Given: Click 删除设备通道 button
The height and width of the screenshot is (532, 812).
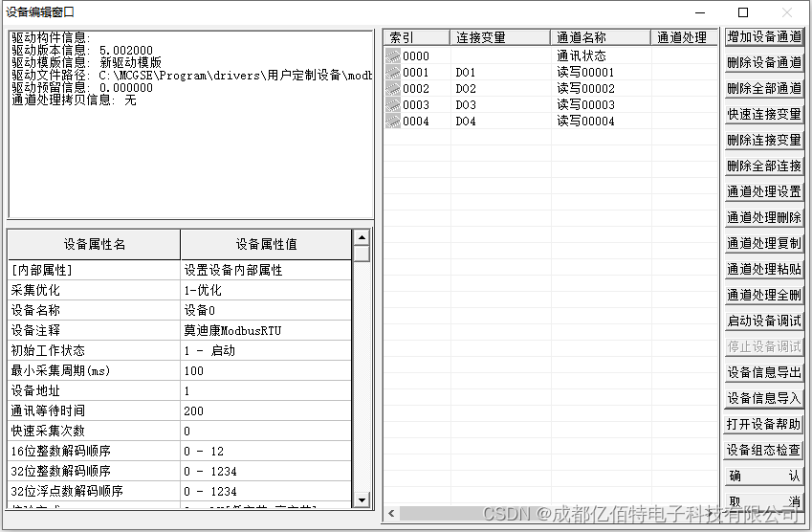Looking at the screenshot, I should (x=764, y=63).
